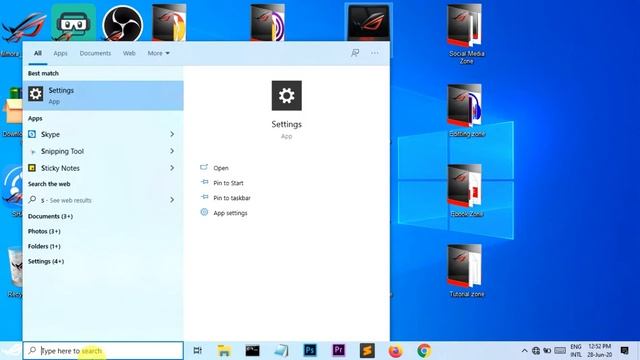Select the Streamlabs desktop icon
This screenshot has width=640, height=360.
tap(73, 23)
